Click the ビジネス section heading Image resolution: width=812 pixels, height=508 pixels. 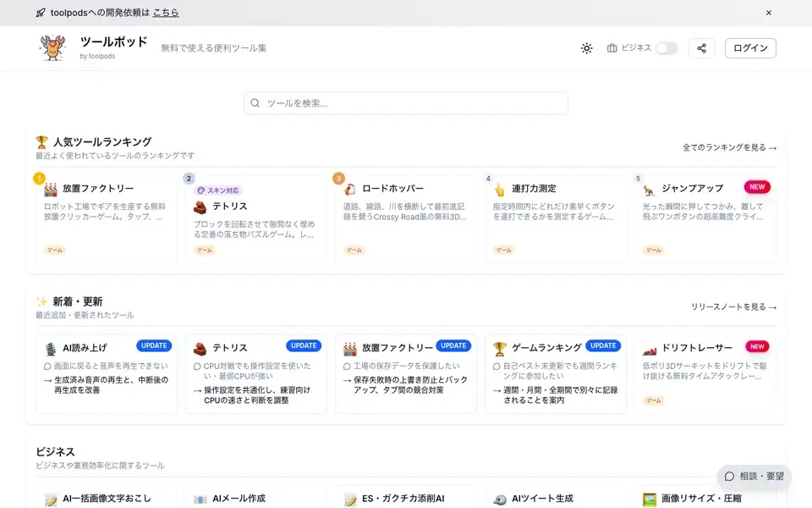(56, 451)
